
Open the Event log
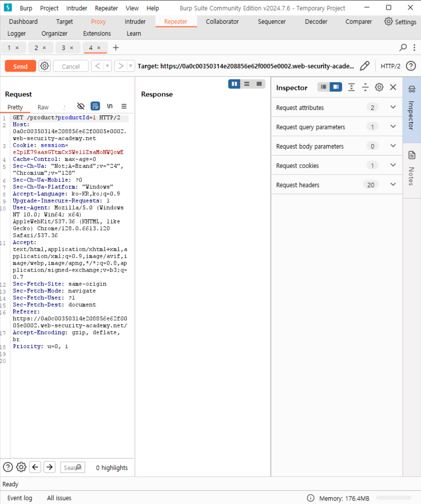tap(20, 498)
